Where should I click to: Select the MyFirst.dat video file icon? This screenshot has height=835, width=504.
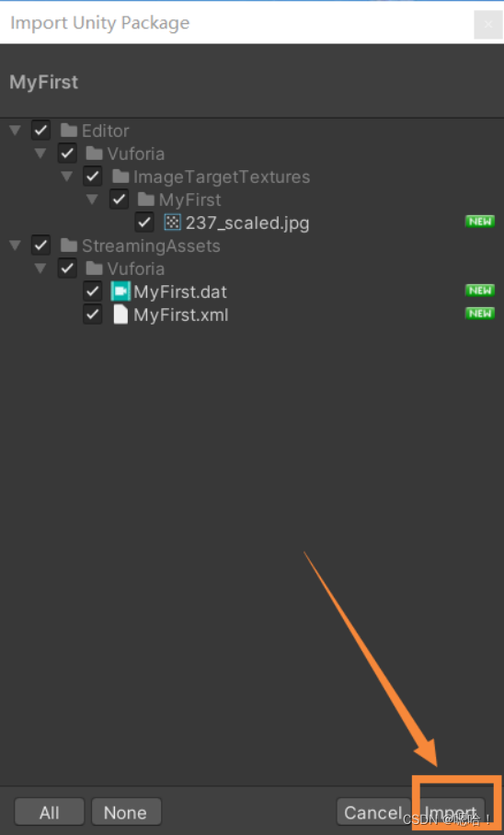[x=120, y=292]
